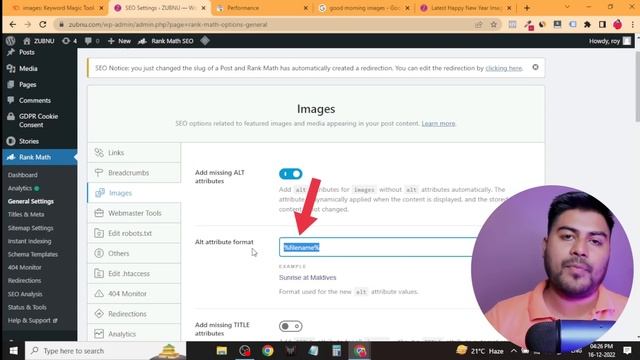640x360 pixels.
Task: Open General Settings submenu item
Action: 31,201
